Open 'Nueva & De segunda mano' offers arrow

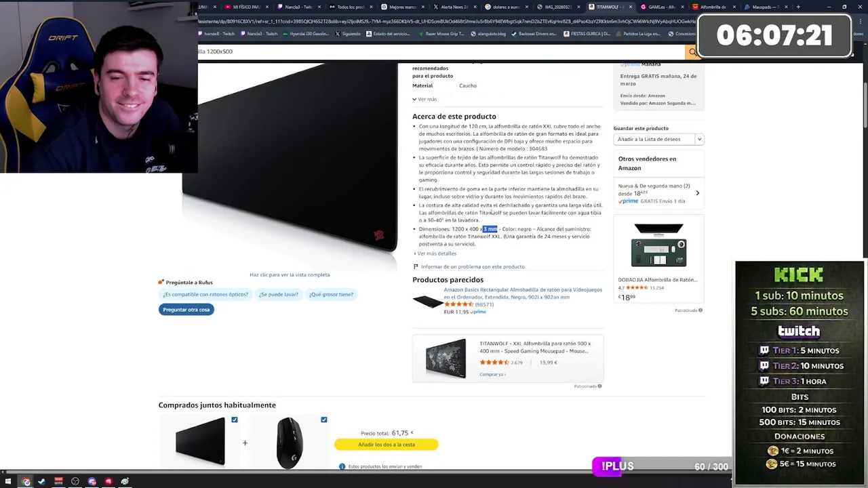[697, 193]
